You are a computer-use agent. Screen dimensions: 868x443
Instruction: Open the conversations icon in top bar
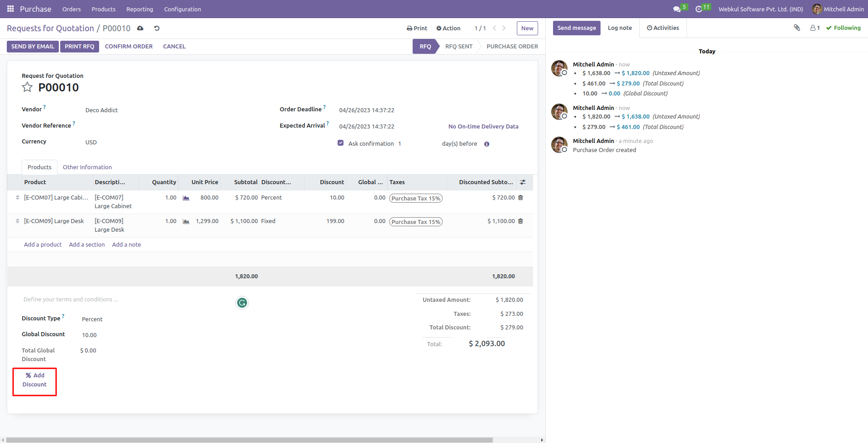point(677,9)
